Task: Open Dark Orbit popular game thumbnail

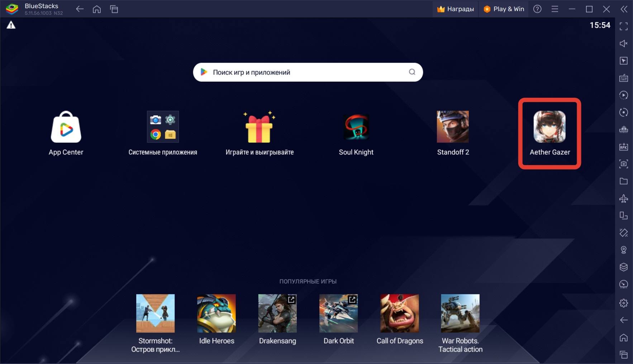Action: pos(338,313)
